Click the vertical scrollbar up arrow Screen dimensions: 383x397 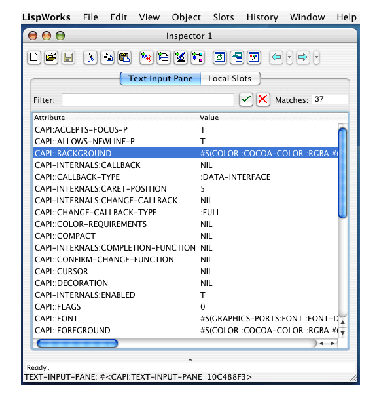(x=343, y=322)
